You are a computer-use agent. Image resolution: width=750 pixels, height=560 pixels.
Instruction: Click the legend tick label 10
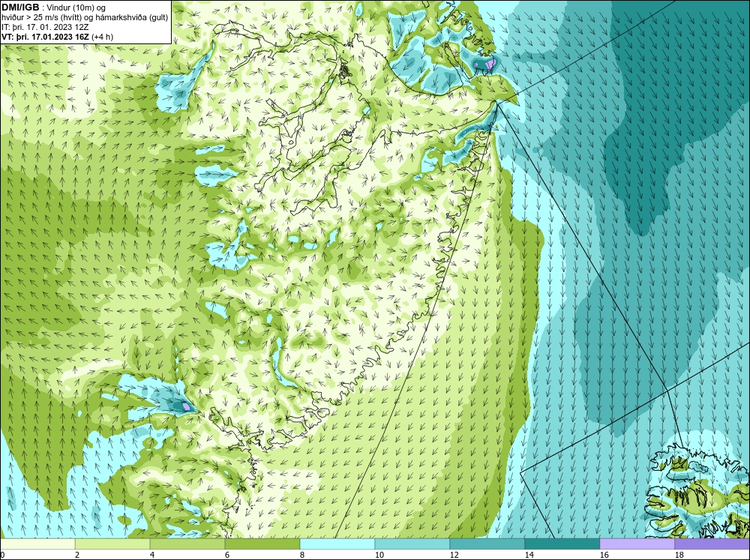tap(379, 555)
